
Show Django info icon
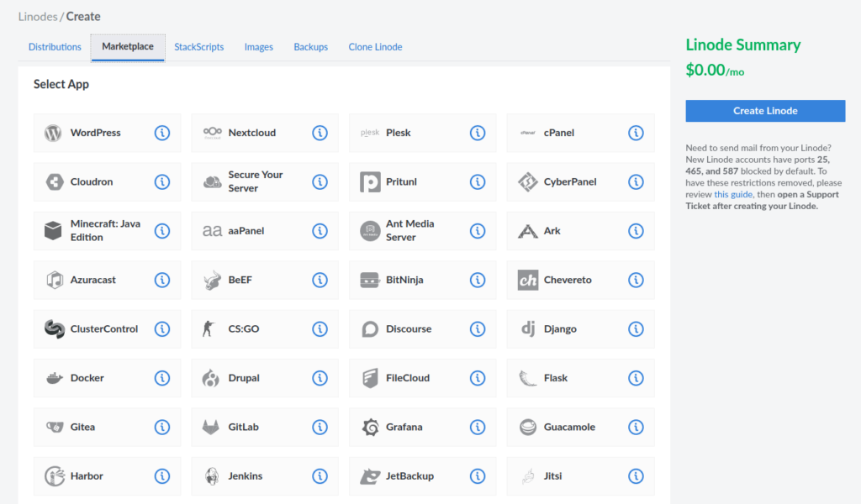[636, 329]
